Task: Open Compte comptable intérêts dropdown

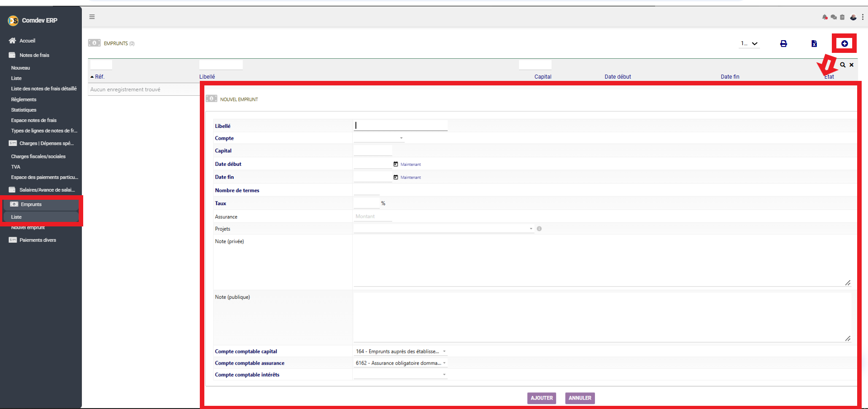Action: (x=401, y=375)
